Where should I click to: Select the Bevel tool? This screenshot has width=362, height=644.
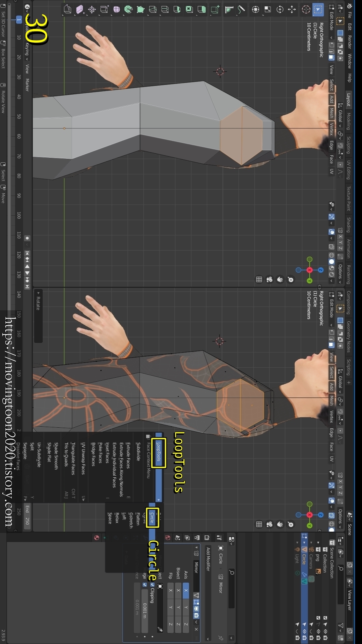177,9
